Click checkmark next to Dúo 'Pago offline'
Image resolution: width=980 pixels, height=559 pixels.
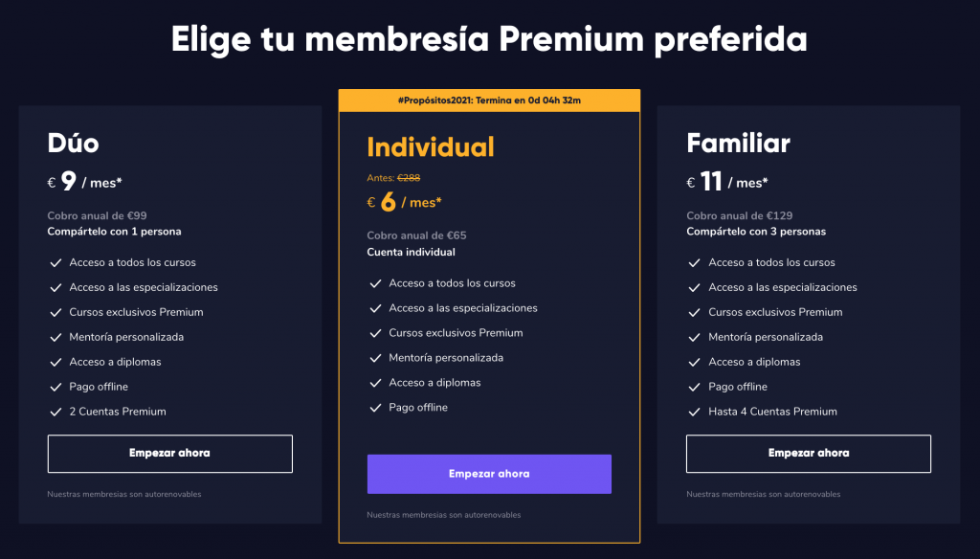[x=54, y=387]
